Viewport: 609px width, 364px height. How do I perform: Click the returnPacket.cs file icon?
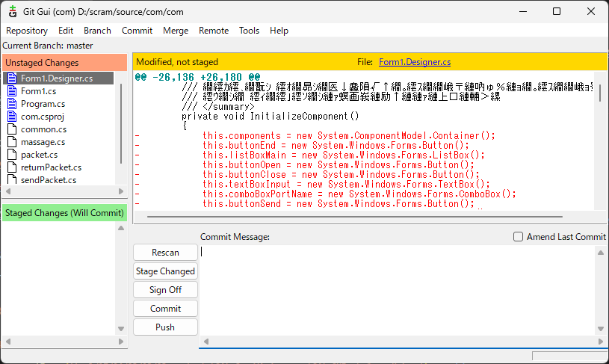click(x=12, y=167)
